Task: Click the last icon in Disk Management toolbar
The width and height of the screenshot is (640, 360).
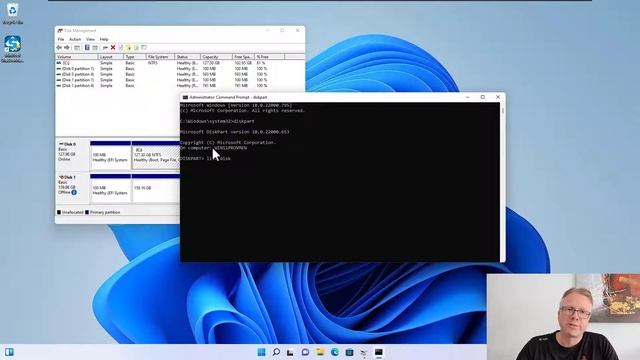Action: tap(144, 48)
